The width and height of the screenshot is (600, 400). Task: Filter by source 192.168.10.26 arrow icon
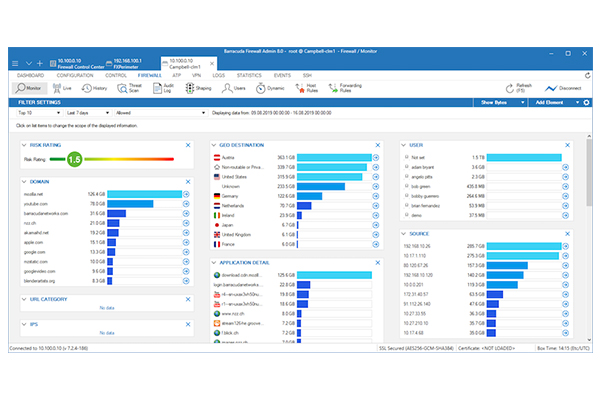(566, 246)
